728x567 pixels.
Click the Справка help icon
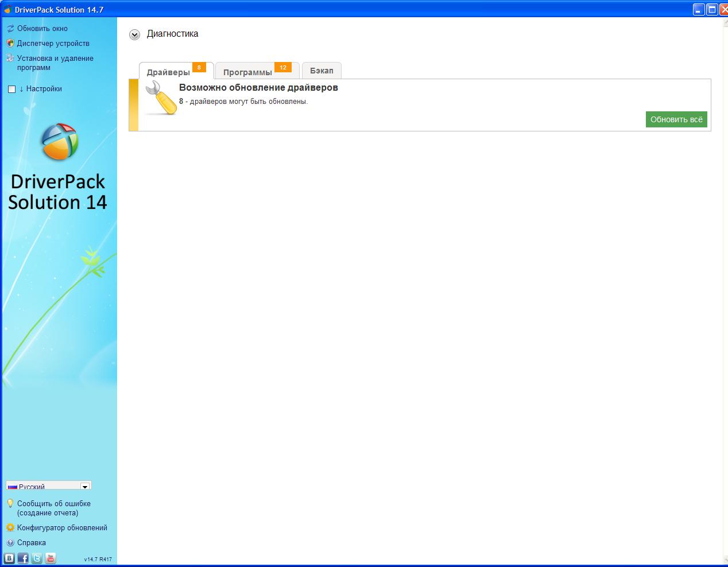coord(10,542)
